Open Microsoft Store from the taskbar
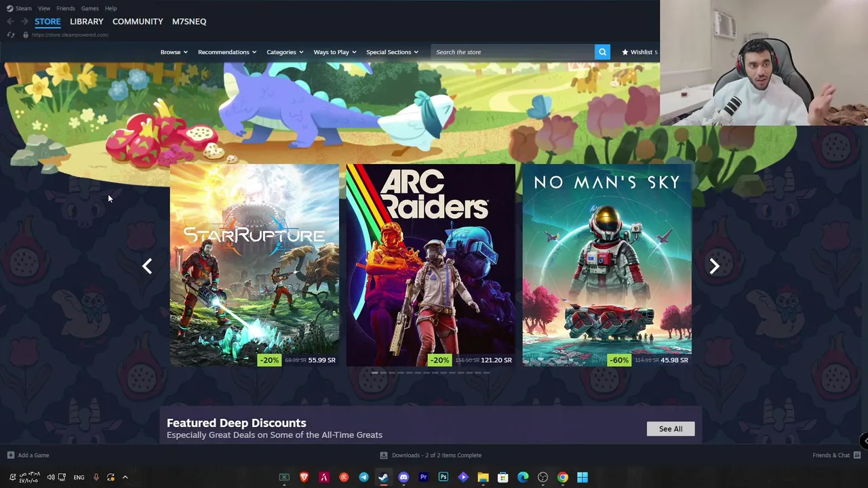 point(502,477)
